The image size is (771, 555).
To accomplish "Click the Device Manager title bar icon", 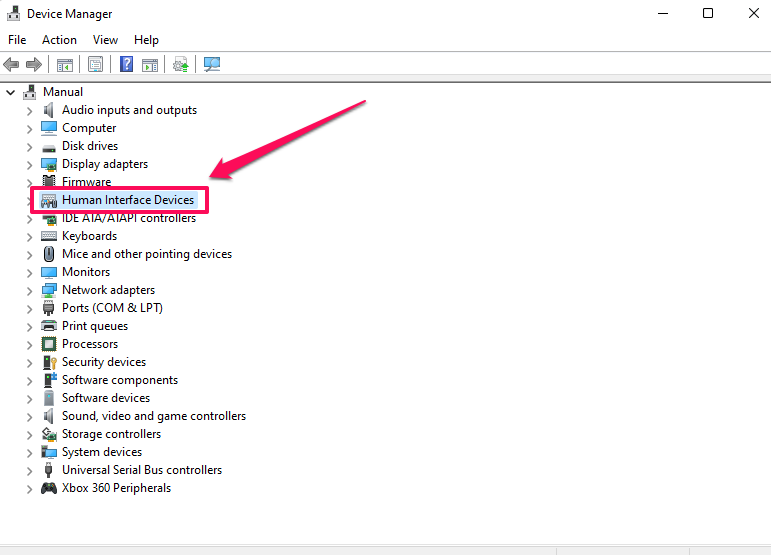I will pos(13,13).
